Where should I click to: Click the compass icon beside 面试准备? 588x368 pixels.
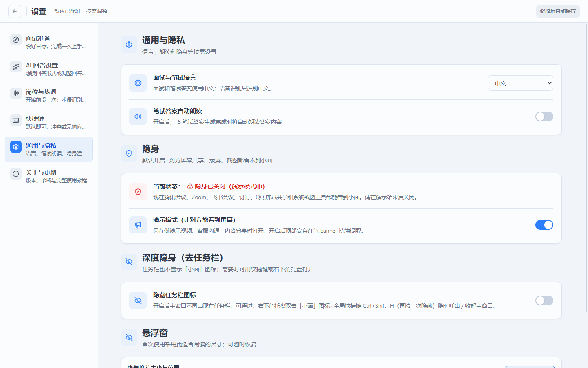16,40
